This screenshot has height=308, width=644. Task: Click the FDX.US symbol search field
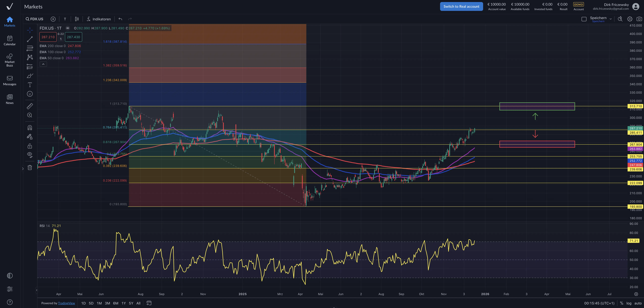pyautogui.click(x=35, y=19)
